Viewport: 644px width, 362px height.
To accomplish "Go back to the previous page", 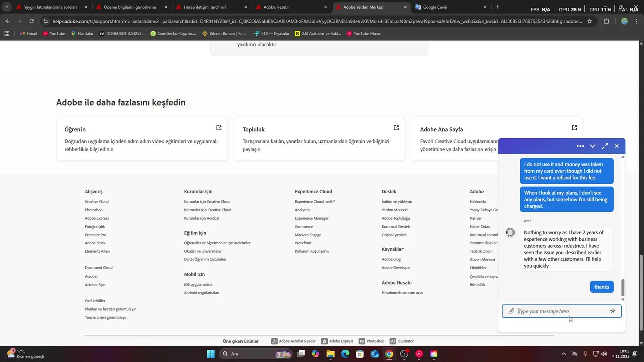I will 7,21.
